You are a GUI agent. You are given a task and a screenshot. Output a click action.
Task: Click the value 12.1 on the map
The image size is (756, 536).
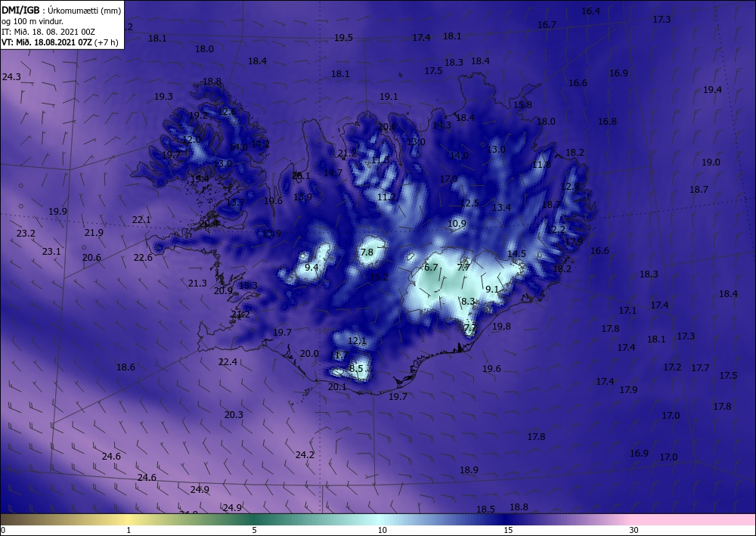(358, 341)
